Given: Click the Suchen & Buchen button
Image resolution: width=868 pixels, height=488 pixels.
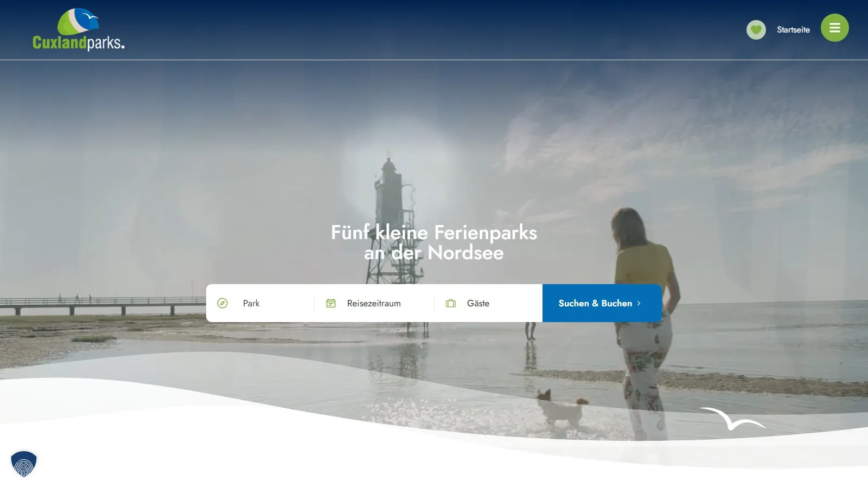Looking at the screenshot, I should click(x=602, y=303).
